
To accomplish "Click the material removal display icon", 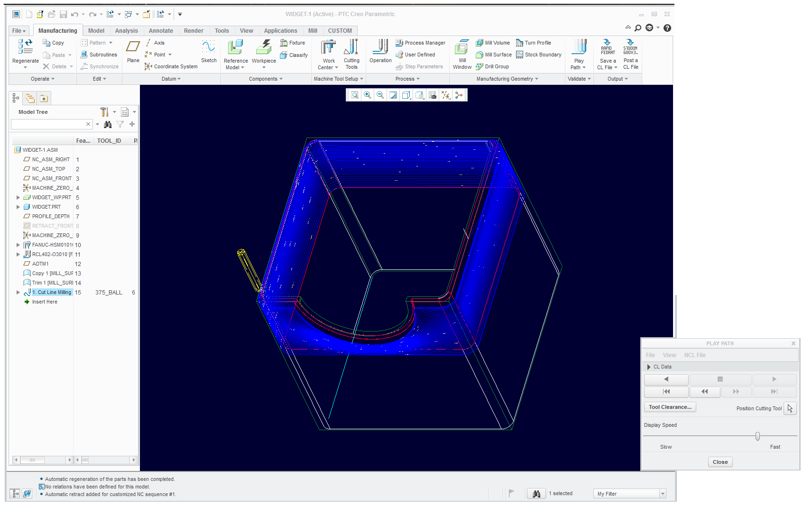I will pyautogui.click(x=459, y=95).
